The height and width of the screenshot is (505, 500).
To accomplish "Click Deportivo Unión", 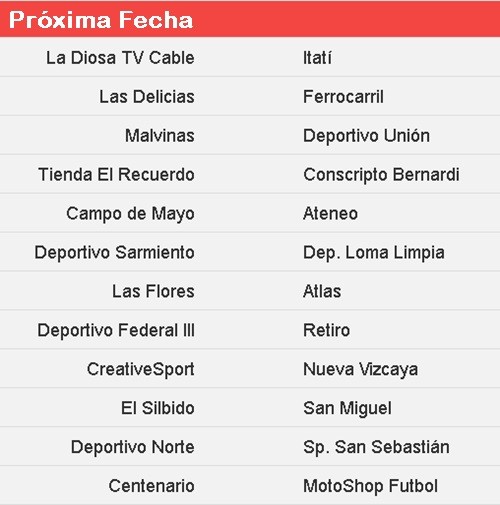I will tap(366, 136).
